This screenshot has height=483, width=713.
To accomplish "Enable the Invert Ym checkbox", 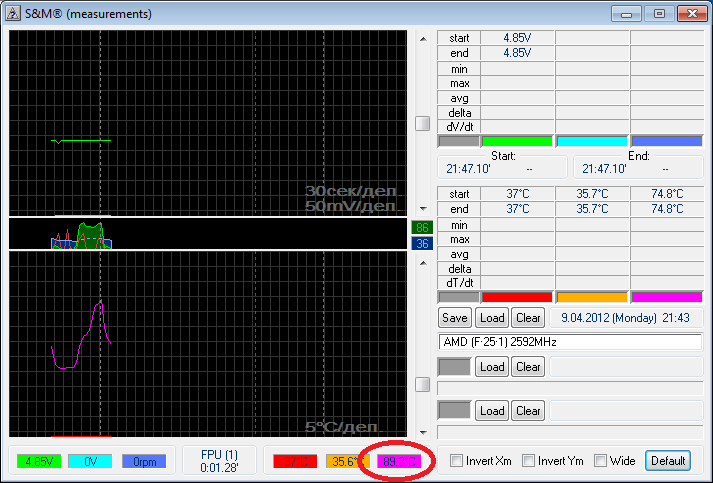I will point(528,460).
